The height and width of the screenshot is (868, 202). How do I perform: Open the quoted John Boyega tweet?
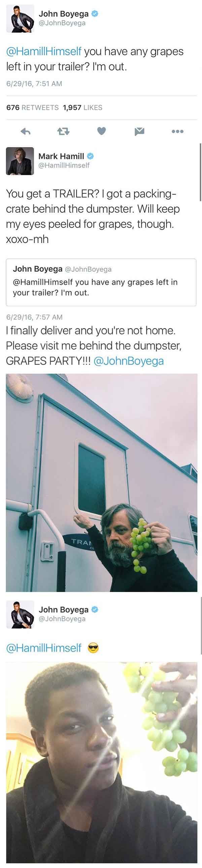click(x=101, y=282)
